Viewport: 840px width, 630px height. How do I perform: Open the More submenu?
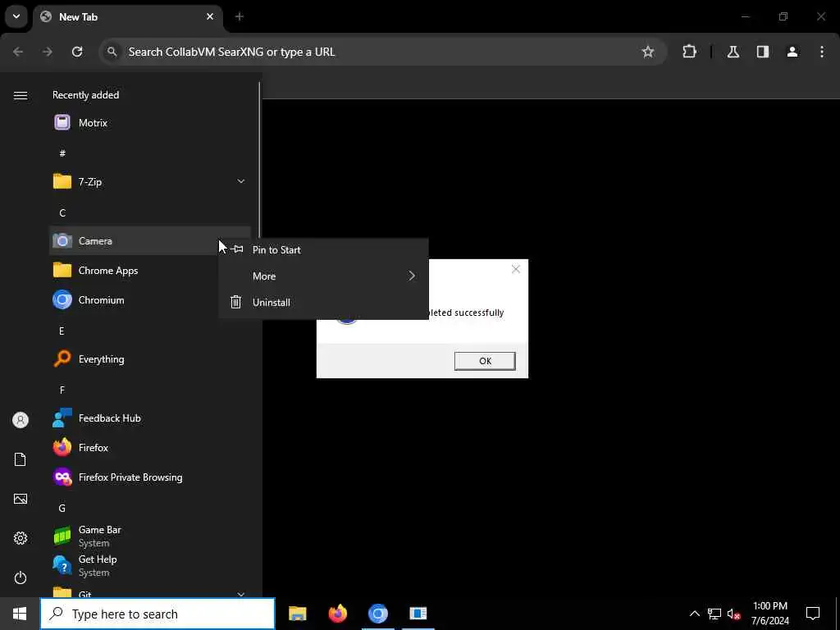(x=323, y=276)
